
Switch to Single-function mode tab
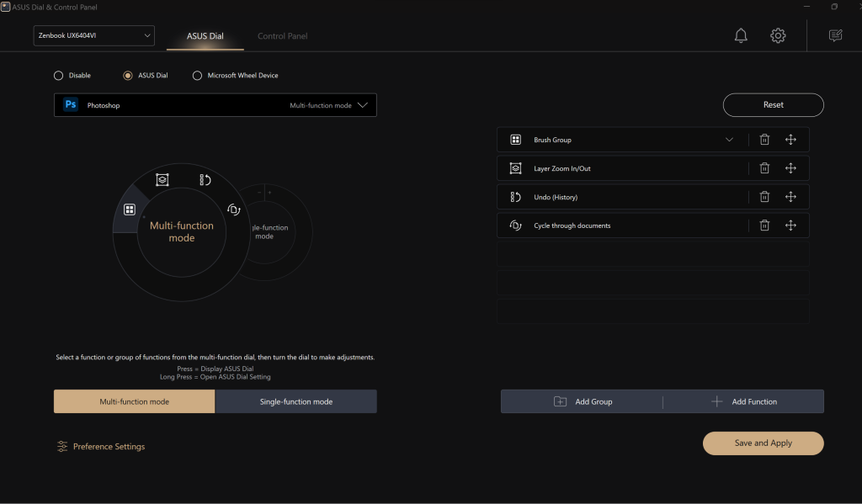[x=295, y=401]
